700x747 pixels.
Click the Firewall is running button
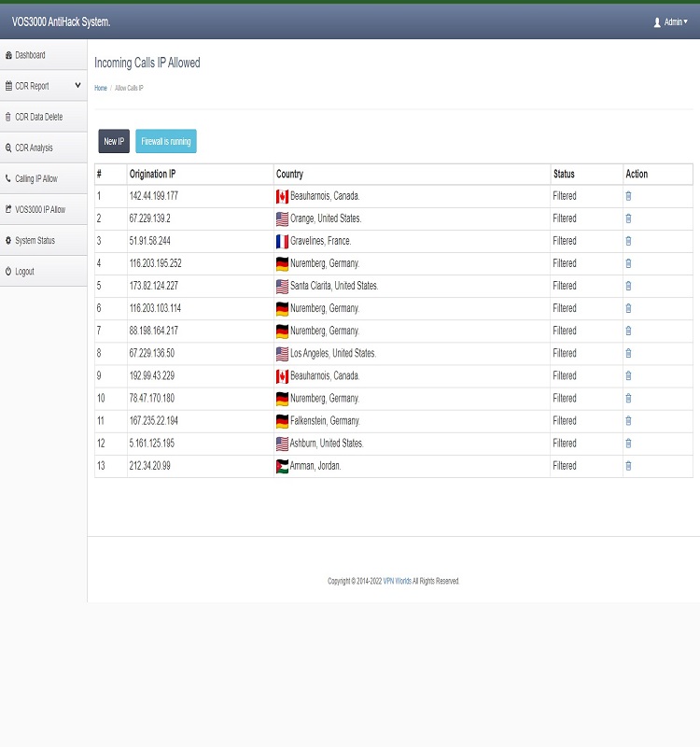click(x=166, y=142)
